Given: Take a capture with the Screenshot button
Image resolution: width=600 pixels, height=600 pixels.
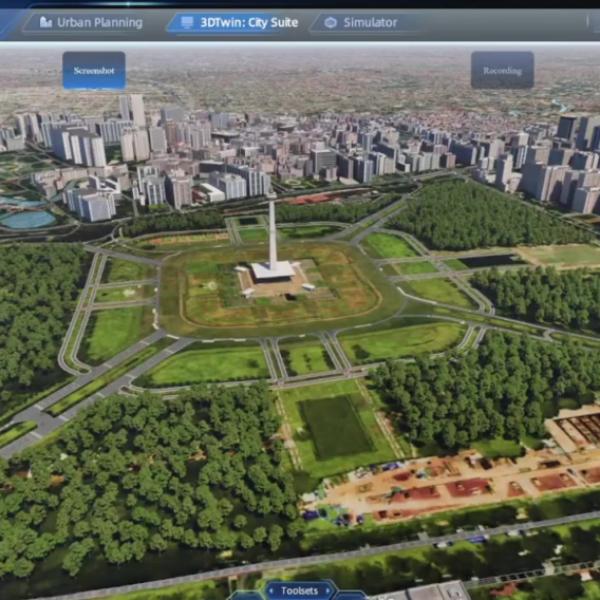Looking at the screenshot, I should click(94, 70).
